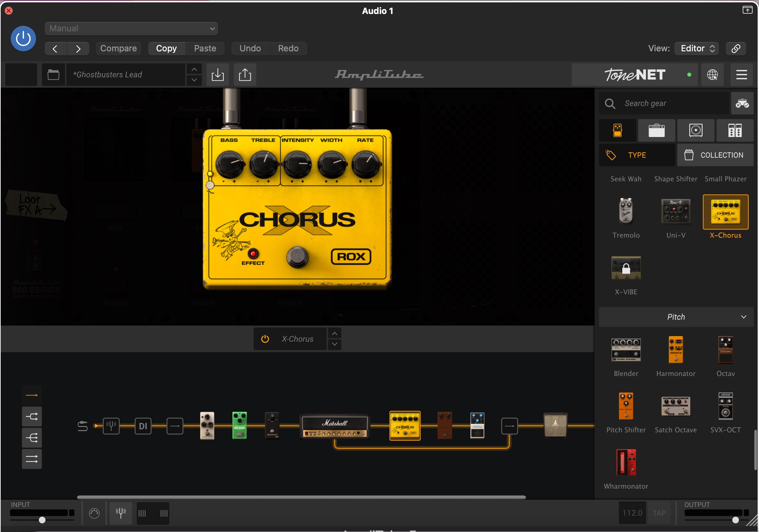Viewport: 759px width, 532px height.
Task: Click the X-Chorus pedal footswitch
Action: coord(297,257)
